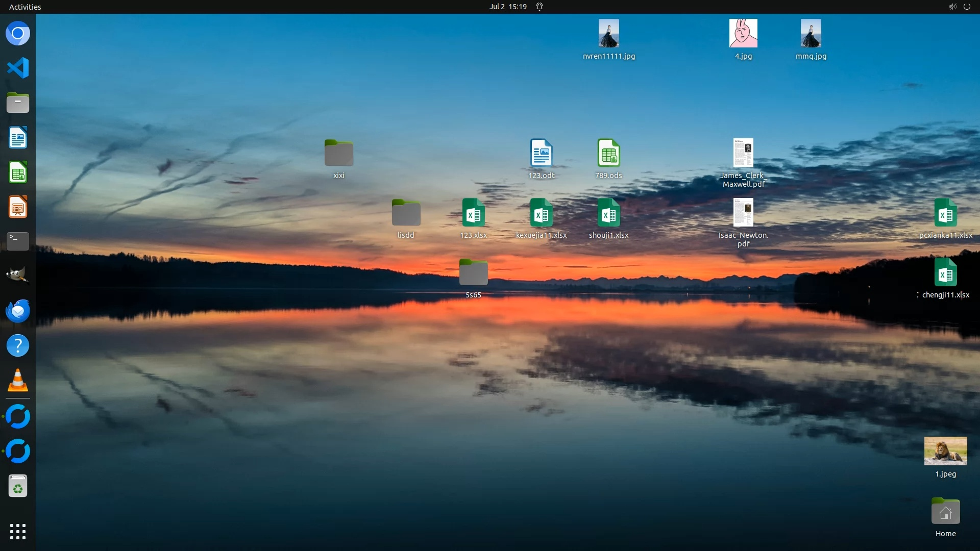The image size is (980, 551).
Task: Open LibreOffice Writer in the dock
Action: pos(18,138)
